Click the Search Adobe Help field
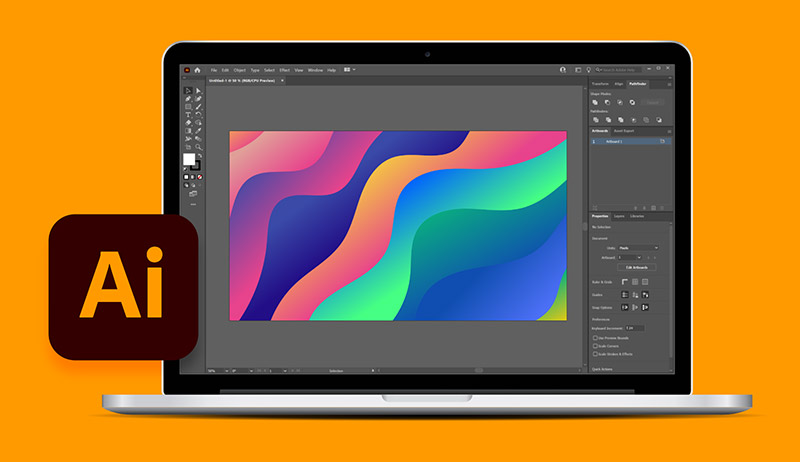Screen dimensions: 800x462 [619, 70]
